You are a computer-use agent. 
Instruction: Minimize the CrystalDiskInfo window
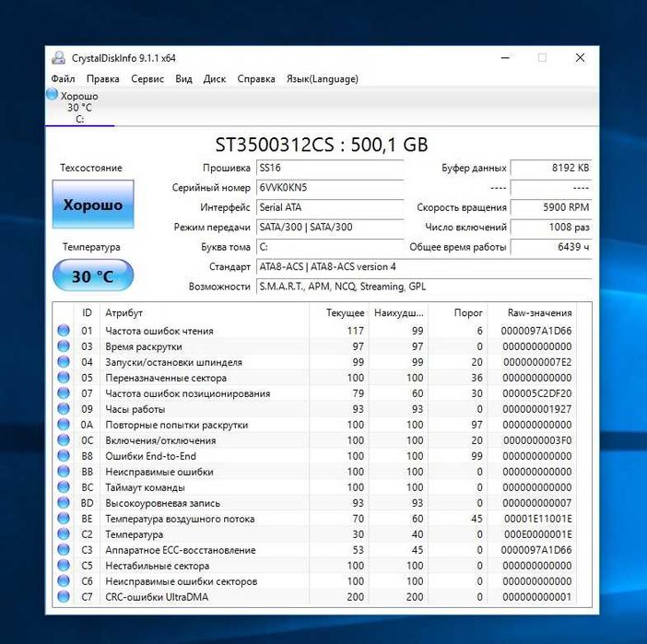point(505,58)
